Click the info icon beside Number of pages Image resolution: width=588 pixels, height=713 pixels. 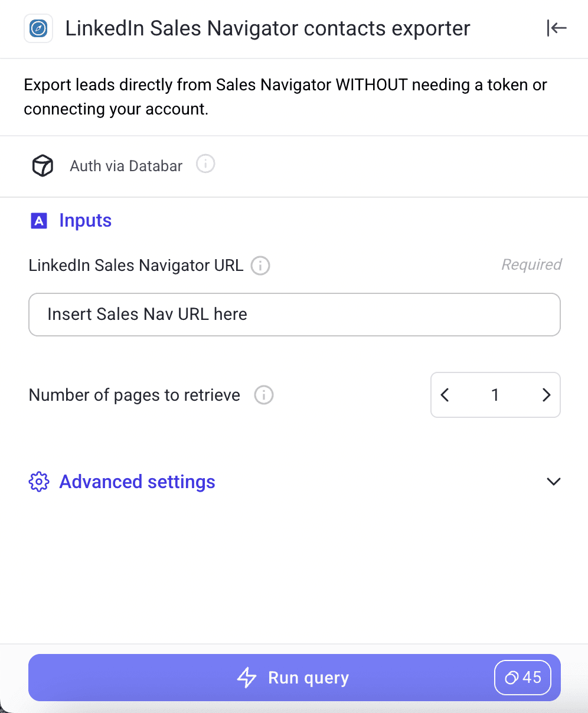tap(264, 395)
